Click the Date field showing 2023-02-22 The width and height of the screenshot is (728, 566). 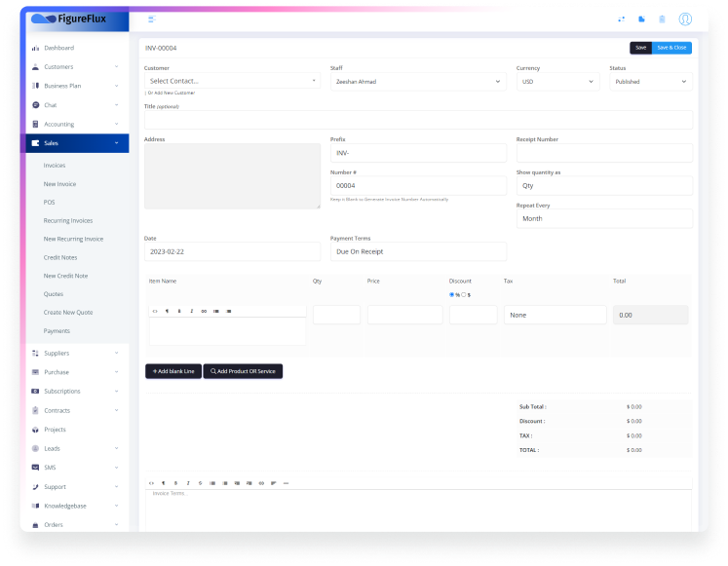pos(232,251)
